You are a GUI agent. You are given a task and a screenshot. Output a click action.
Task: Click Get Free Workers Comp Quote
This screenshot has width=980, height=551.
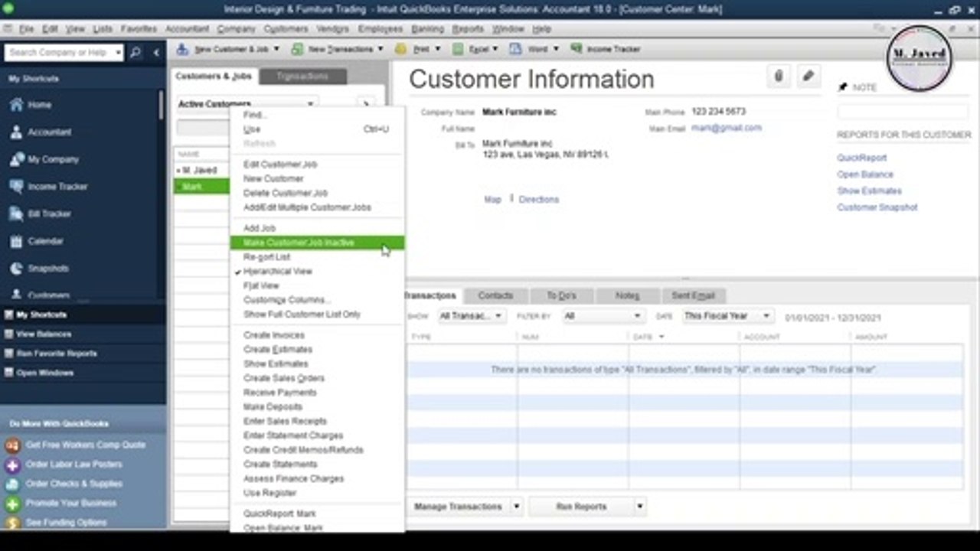(x=85, y=445)
